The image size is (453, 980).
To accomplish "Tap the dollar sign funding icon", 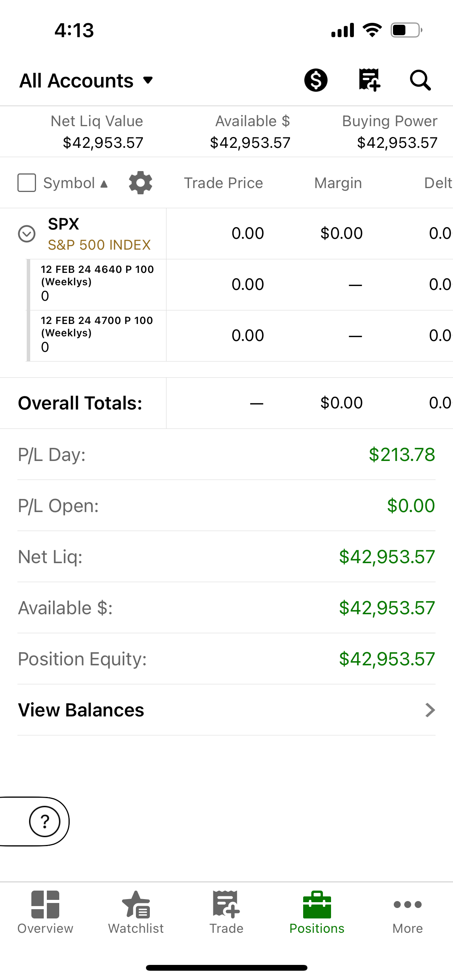I will coord(316,80).
